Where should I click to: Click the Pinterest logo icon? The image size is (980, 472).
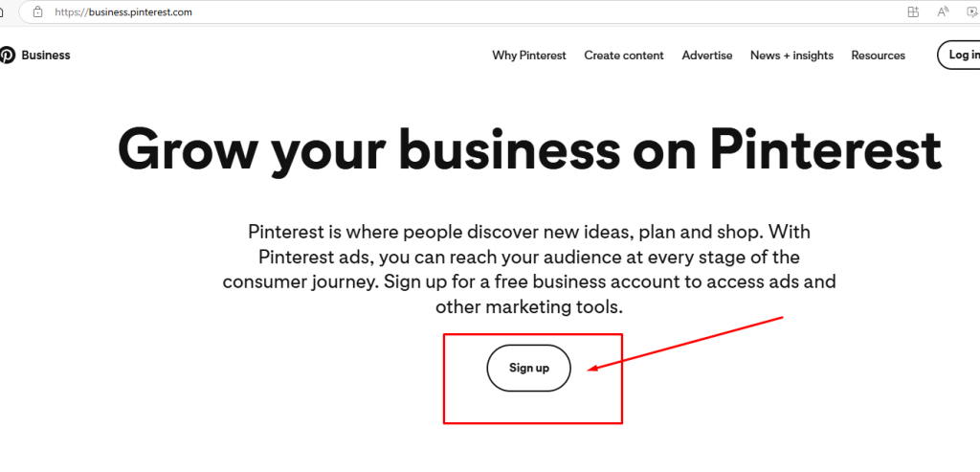[8, 56]
